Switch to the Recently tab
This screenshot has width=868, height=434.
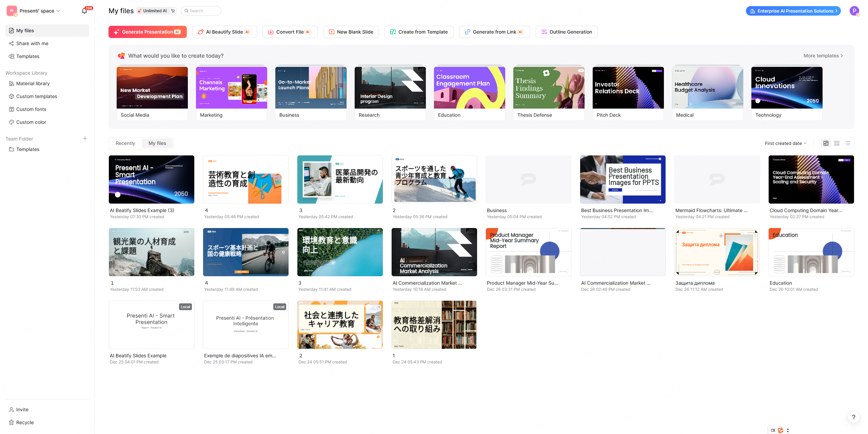(125, 143)
